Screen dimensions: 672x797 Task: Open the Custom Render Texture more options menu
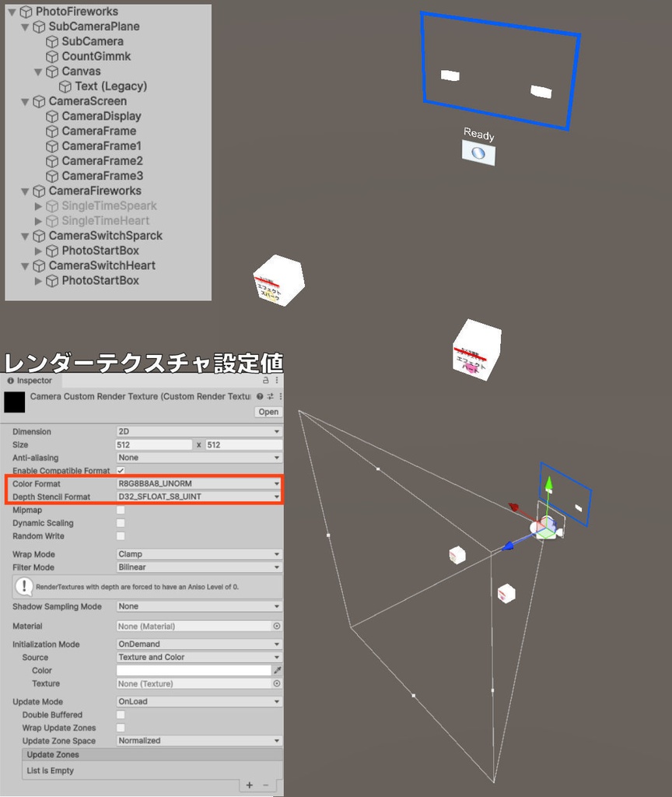[280, 395]
